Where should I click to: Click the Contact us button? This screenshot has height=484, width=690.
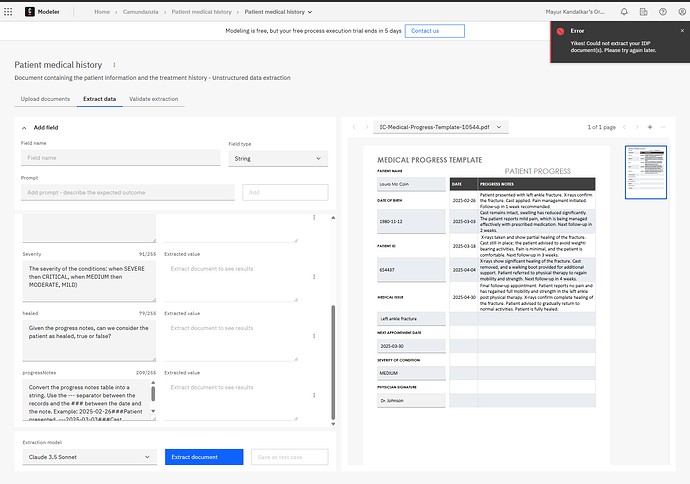[x=435, y=31]
